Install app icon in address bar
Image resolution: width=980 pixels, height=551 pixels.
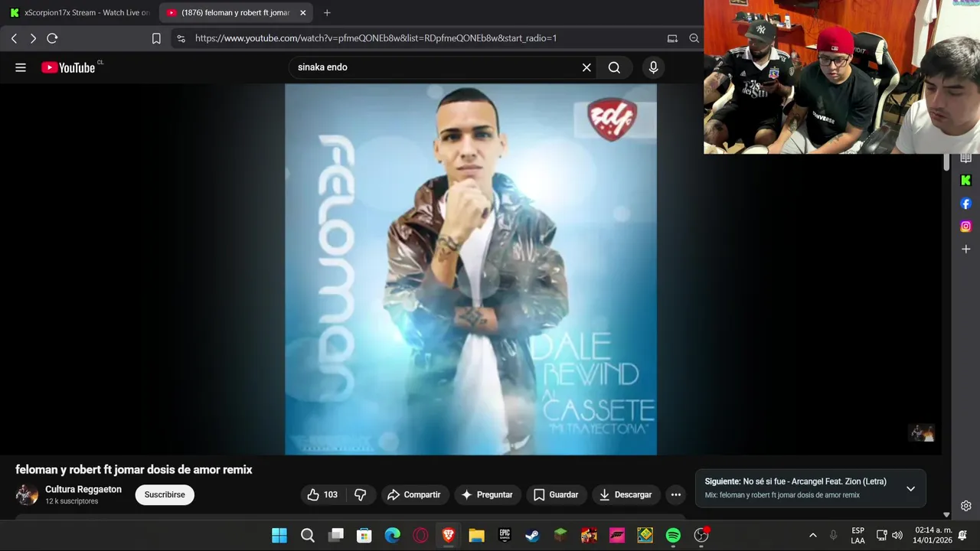pyautogui.click(x=672, y=38)
